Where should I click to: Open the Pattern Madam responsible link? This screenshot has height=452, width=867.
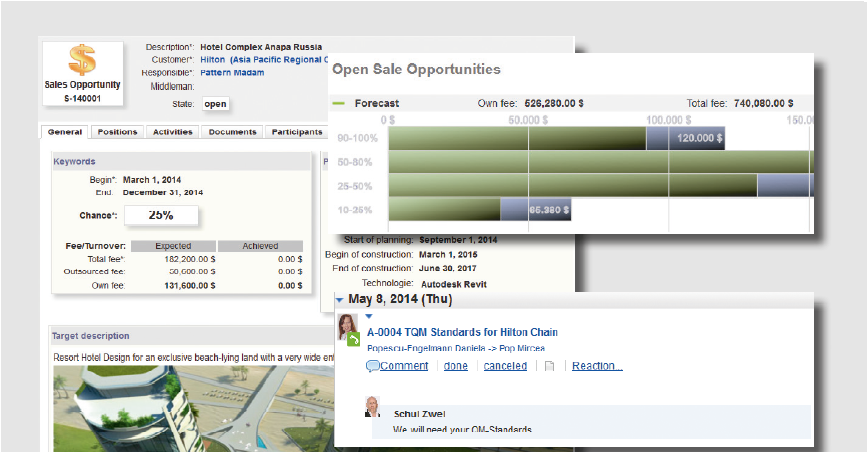pyautogui.click(x=232, y=72)
